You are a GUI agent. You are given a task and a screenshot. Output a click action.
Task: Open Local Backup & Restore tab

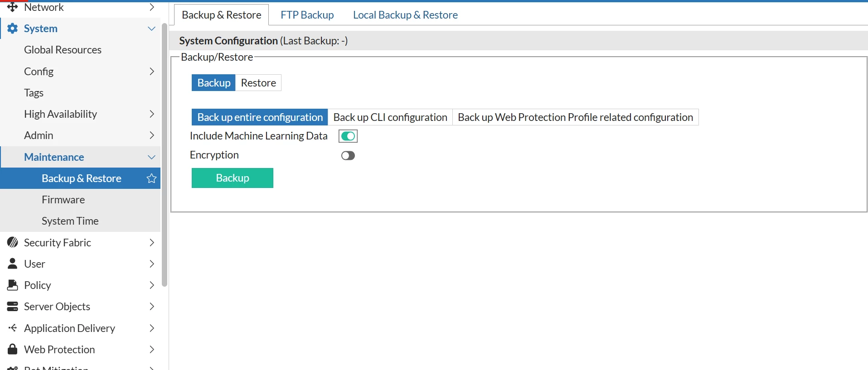(405, 15)
